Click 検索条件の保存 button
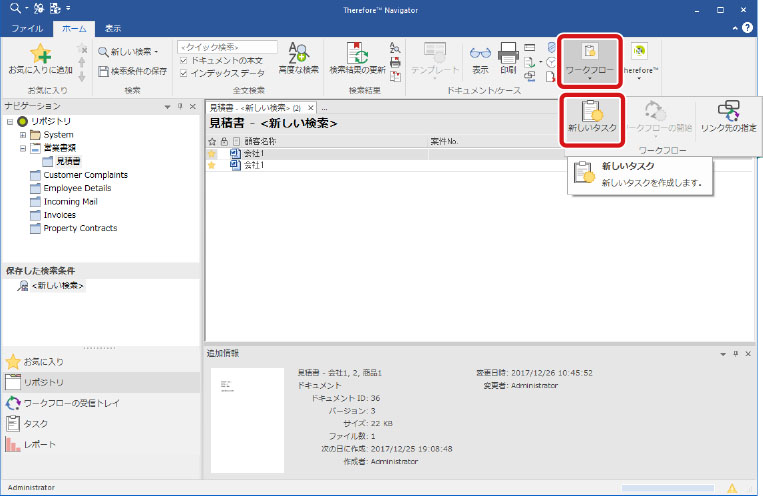 tap(132, 71)
